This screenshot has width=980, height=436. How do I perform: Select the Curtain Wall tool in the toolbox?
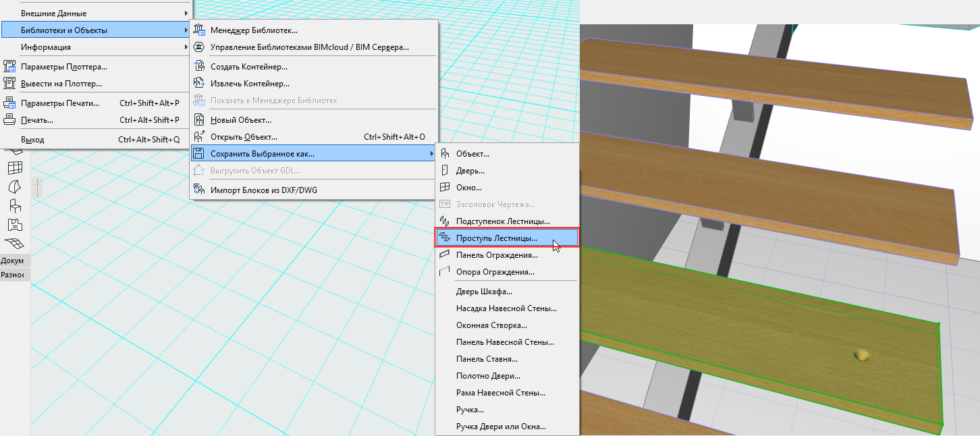[14, 167]
